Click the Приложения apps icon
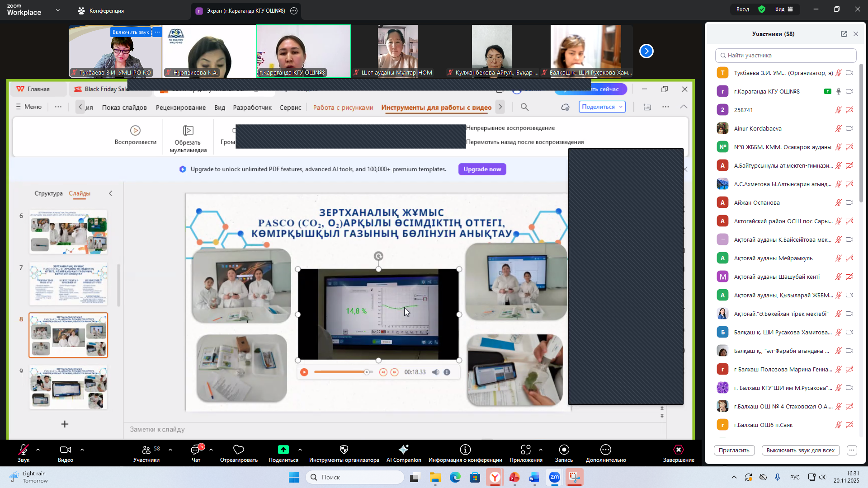 click(526, 450)
